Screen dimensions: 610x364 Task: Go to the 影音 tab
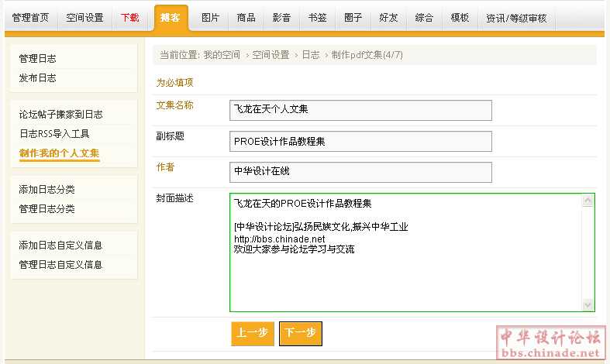[282, 18]
